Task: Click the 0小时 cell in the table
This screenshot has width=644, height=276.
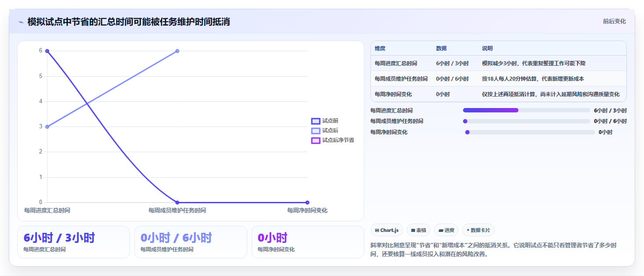Action: (x=443, y=94)
